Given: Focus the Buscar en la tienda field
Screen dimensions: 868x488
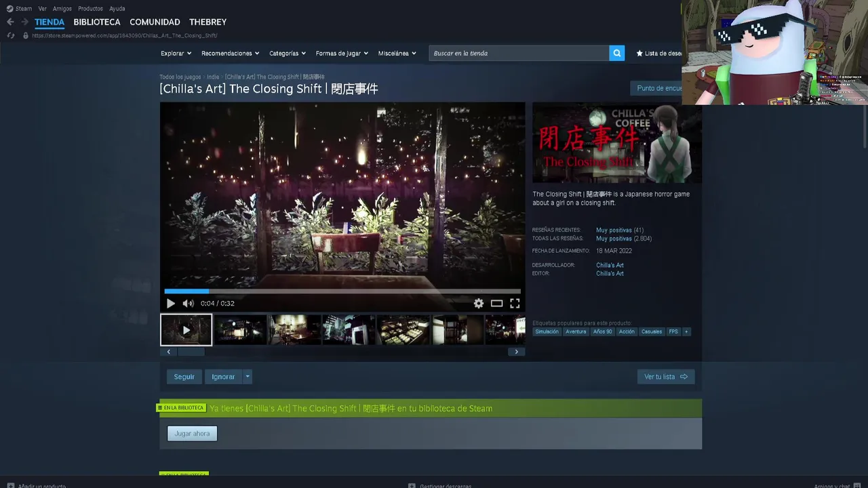Looking at the screenshot, I should [x=519, y=53].
